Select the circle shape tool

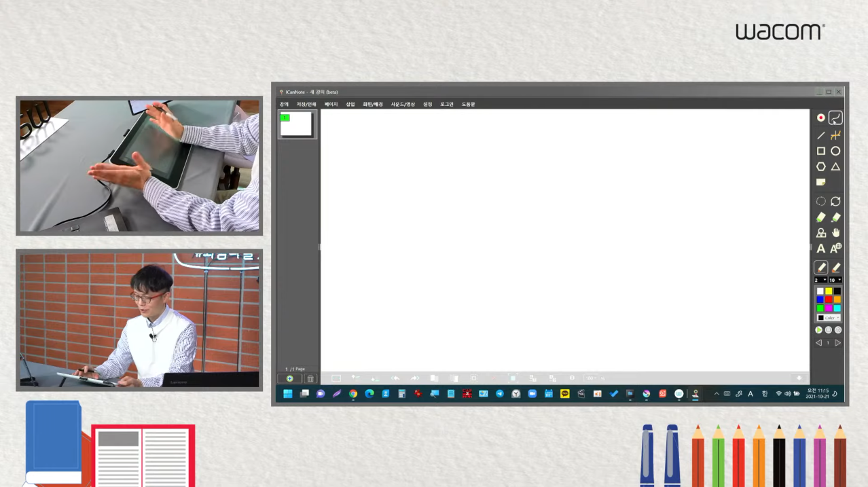[x=835, y=151]
